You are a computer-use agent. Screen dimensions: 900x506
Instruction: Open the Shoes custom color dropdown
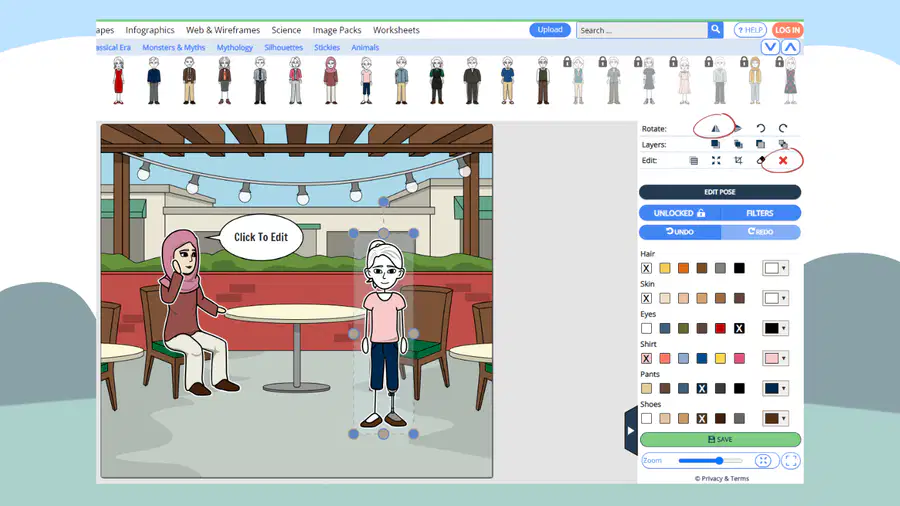775,419
